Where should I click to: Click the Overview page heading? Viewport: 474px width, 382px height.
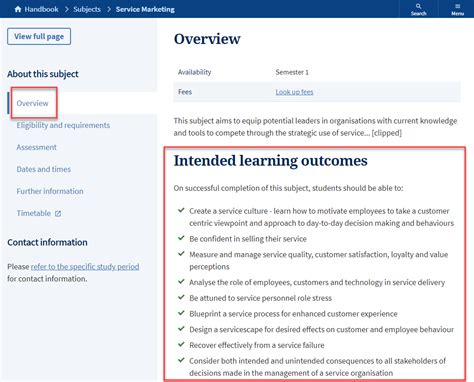(207, 39)
